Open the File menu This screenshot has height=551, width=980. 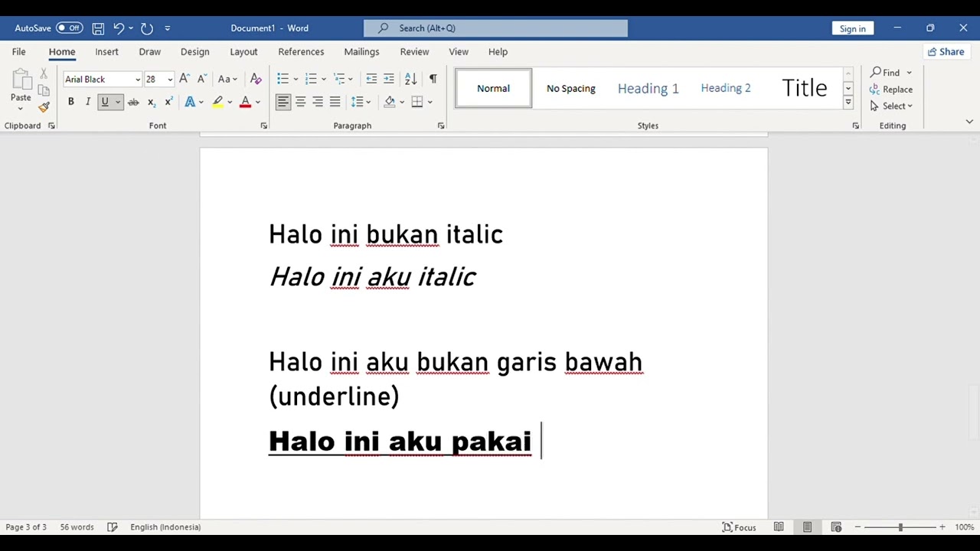pos(18,51)
